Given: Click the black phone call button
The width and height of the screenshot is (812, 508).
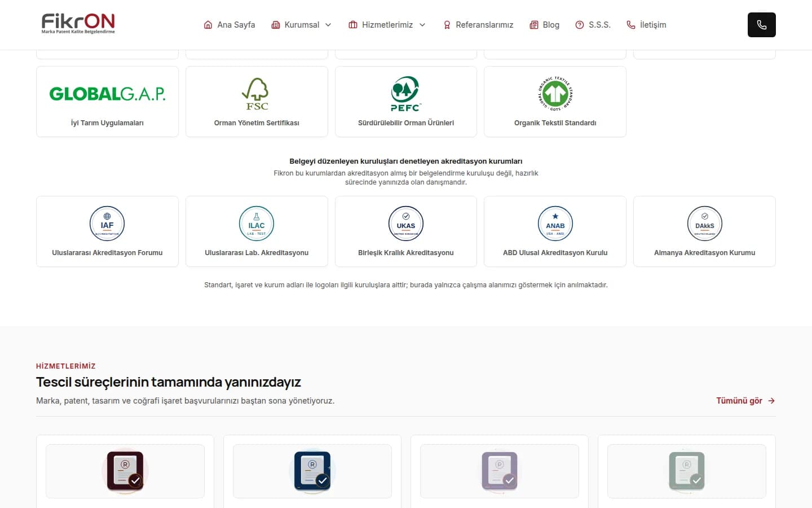Looking at the screenshot, I should point(761,25).
